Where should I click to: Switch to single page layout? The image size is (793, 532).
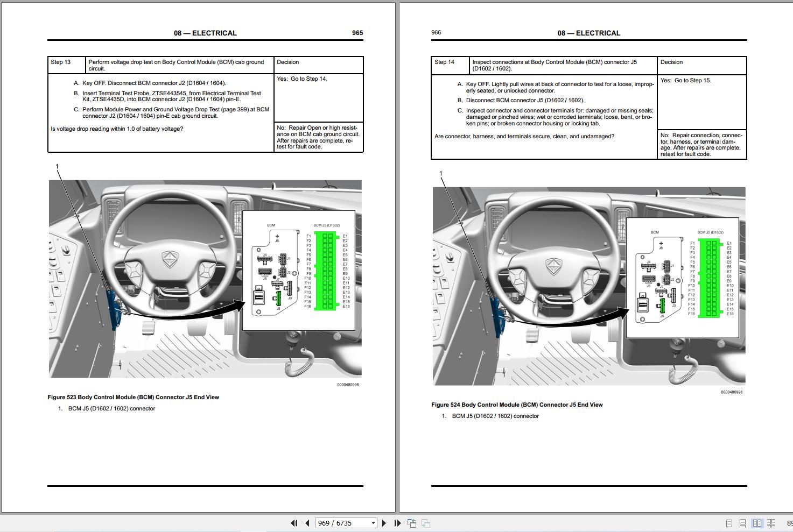(x=729, y=523)
